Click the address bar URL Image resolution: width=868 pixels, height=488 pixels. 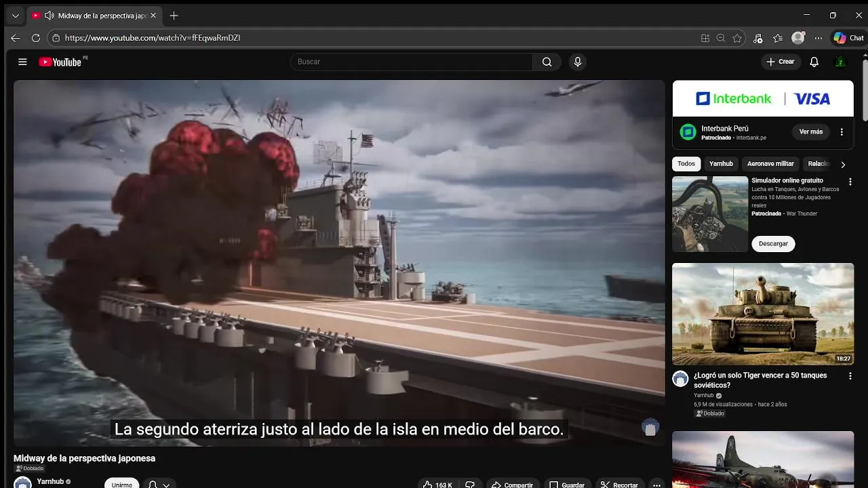(153, 38)
